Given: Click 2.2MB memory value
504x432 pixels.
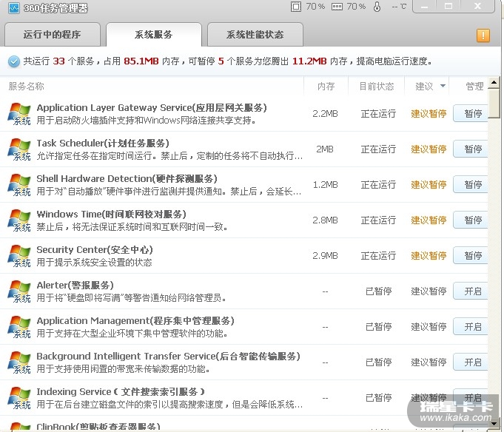Looking at the screenshot, I should coord(325,114).
